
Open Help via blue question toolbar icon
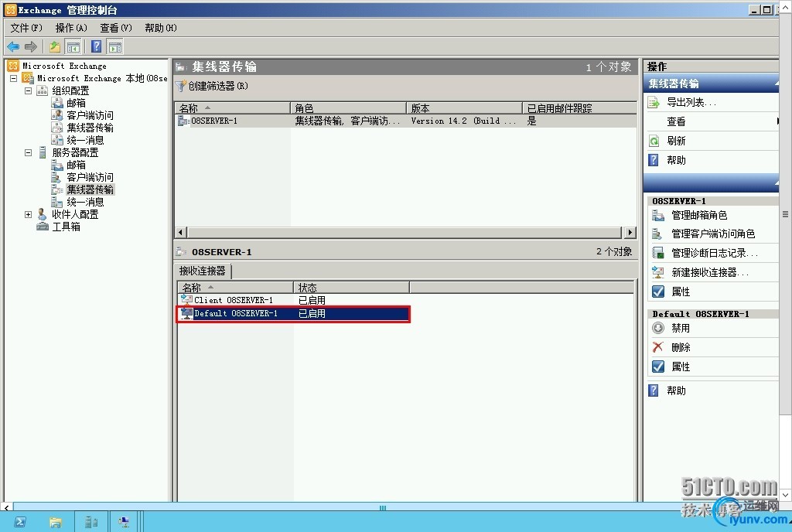tap(97, 47)
